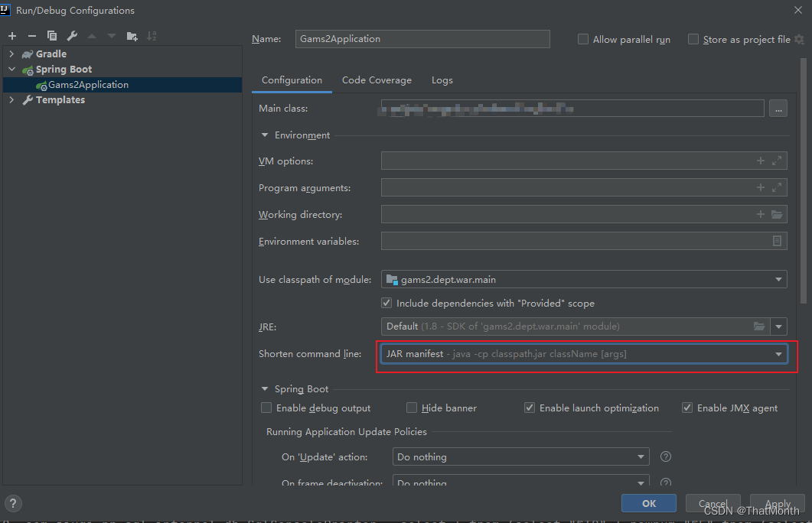
Task: Select the Spring Boot tree item
Action: click(64, 69)
